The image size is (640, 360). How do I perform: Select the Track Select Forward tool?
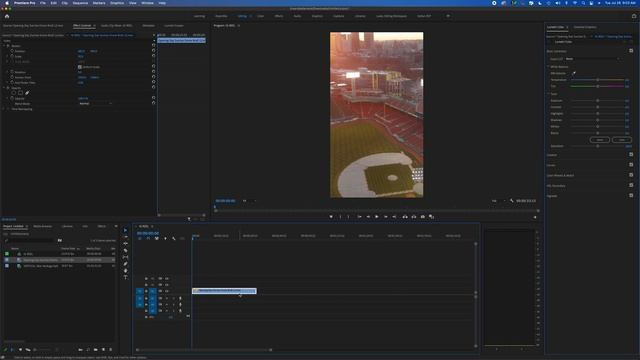click(125, 237)
